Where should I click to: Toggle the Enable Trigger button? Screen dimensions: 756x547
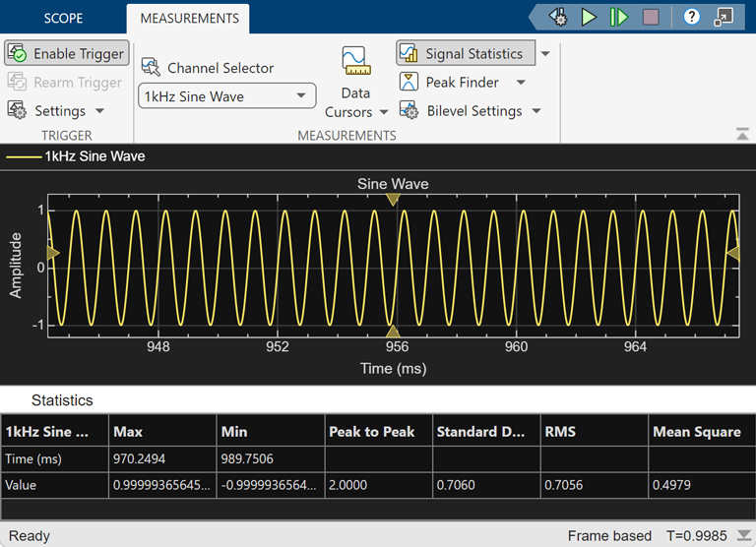[67, 54]
